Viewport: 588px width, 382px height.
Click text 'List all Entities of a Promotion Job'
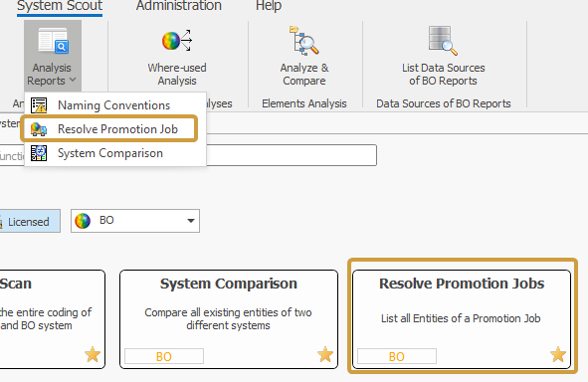(x=461, y=318)
